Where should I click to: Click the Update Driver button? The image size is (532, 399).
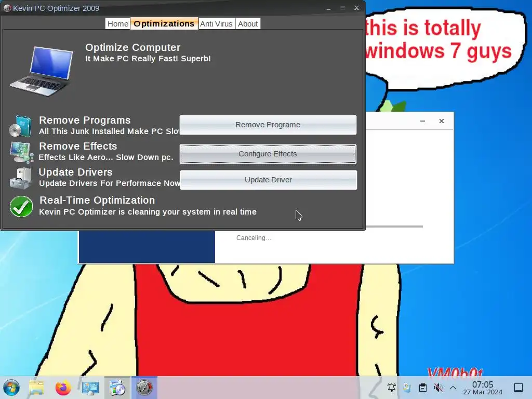pos(268,180)
